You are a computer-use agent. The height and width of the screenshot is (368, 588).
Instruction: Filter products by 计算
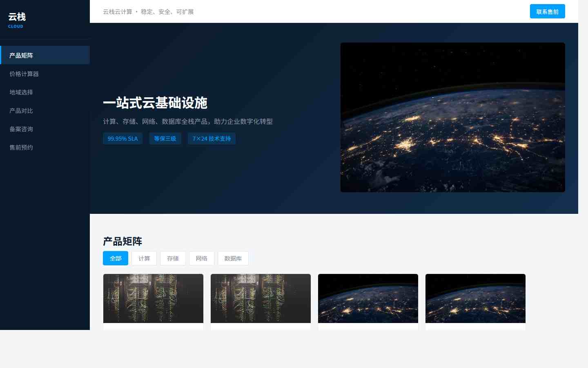144,258
